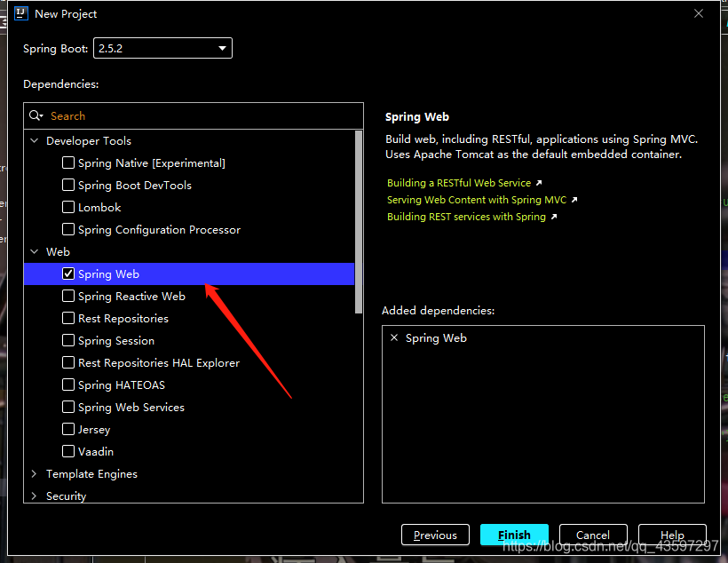This screenshot has width=728, height=563.
Task: Click the Help button
Action: click(x=672, y=535)
